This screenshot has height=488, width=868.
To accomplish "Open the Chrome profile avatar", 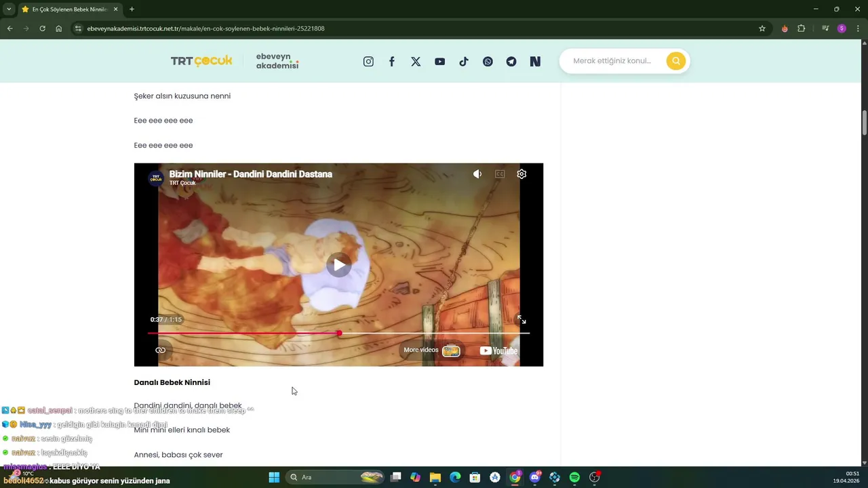I will point(842,28).
